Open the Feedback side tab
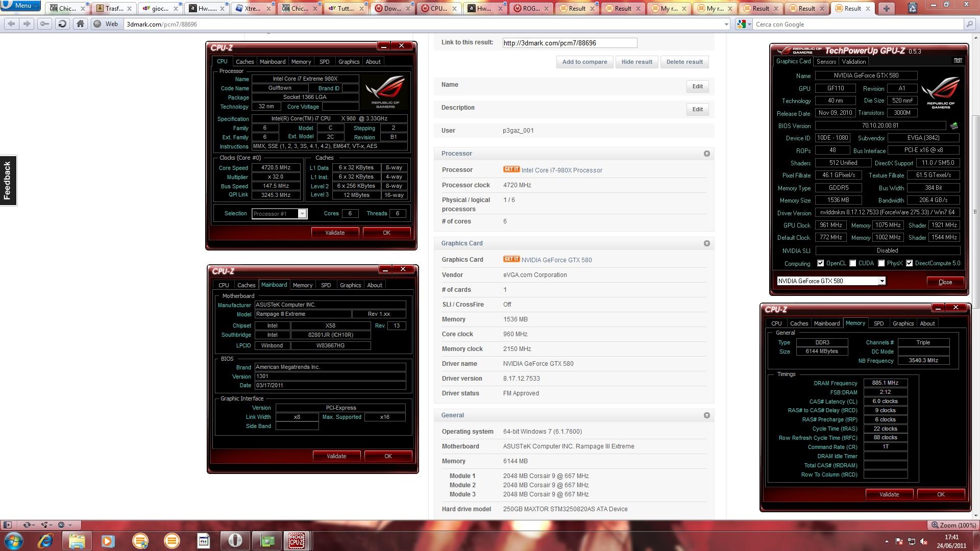Viewport: 980px width, 551px height. (8, 180)
